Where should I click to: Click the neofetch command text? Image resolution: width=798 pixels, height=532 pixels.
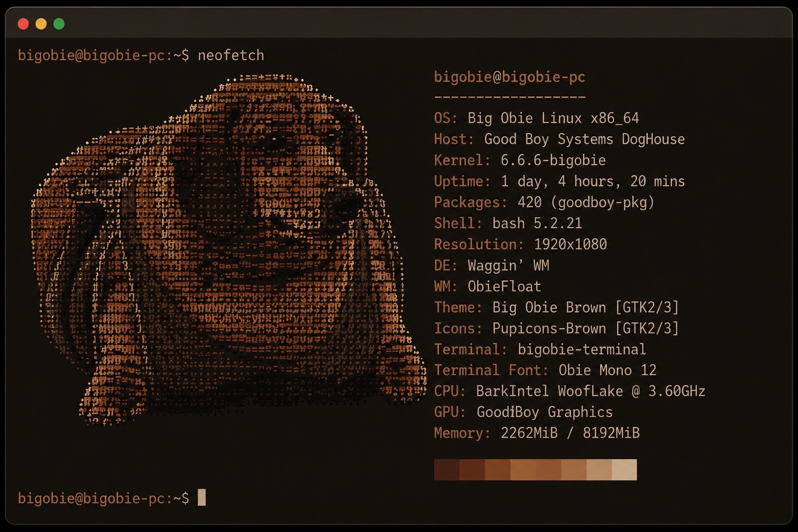[x=231, y=55]
